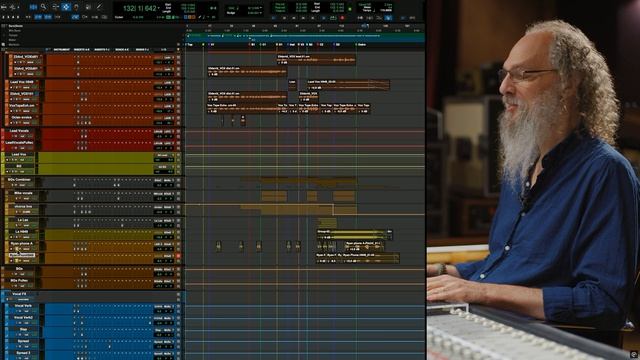
Task: Toggle the red record-enable button beside the highlighted track
Action: pos(178,256)
